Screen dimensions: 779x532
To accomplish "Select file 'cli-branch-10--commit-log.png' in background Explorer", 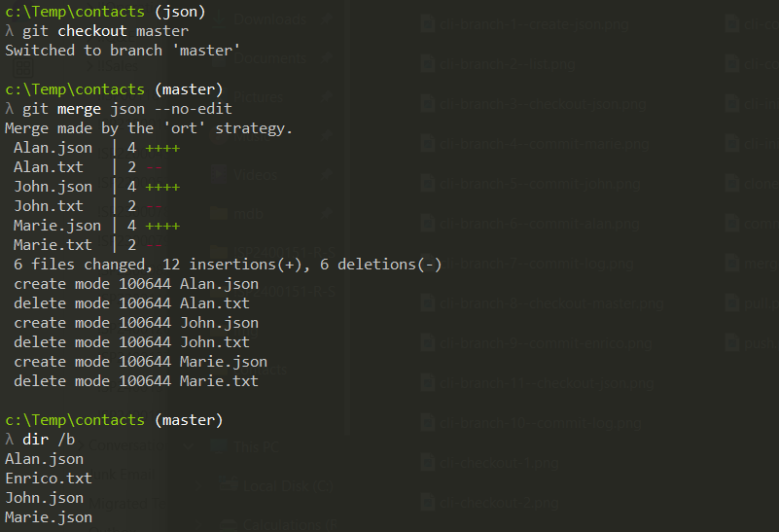I will pos(541,423).
